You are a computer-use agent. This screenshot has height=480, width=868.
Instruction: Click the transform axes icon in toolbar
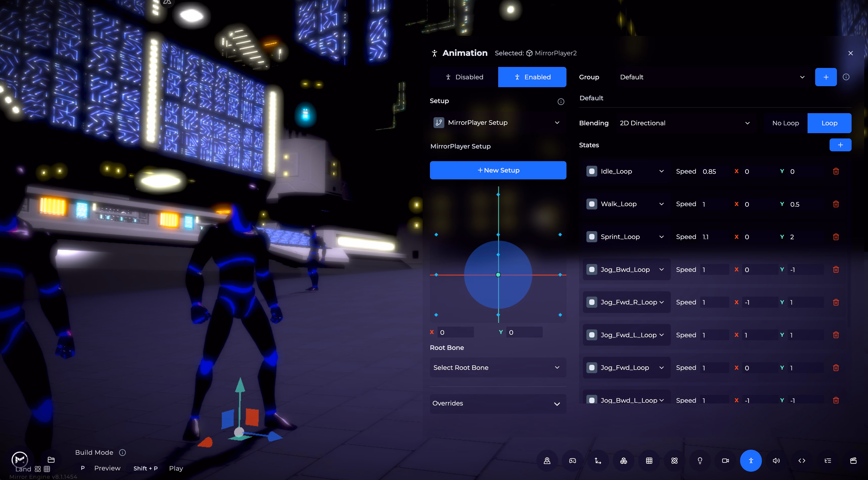[598, 461]
